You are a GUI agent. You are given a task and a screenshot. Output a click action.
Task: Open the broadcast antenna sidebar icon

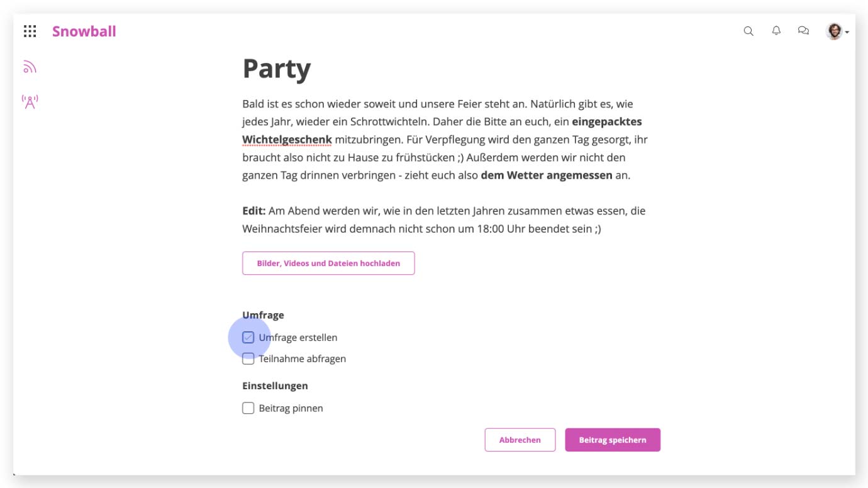point(30,101)
